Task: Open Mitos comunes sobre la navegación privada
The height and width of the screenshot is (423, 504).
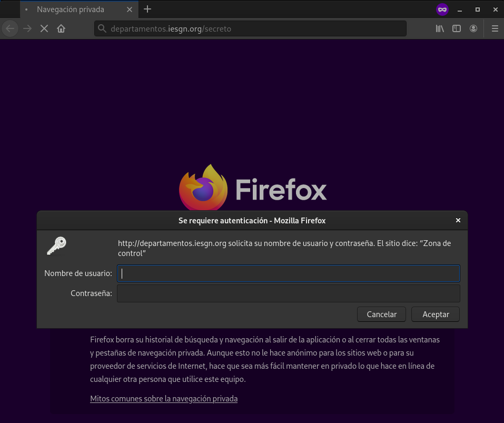Action: (x=164, y=399)
